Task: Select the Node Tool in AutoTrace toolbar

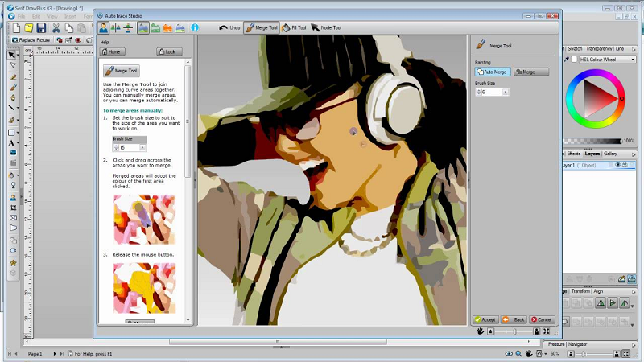Action: pyautogui.click(x=326, y=27)
